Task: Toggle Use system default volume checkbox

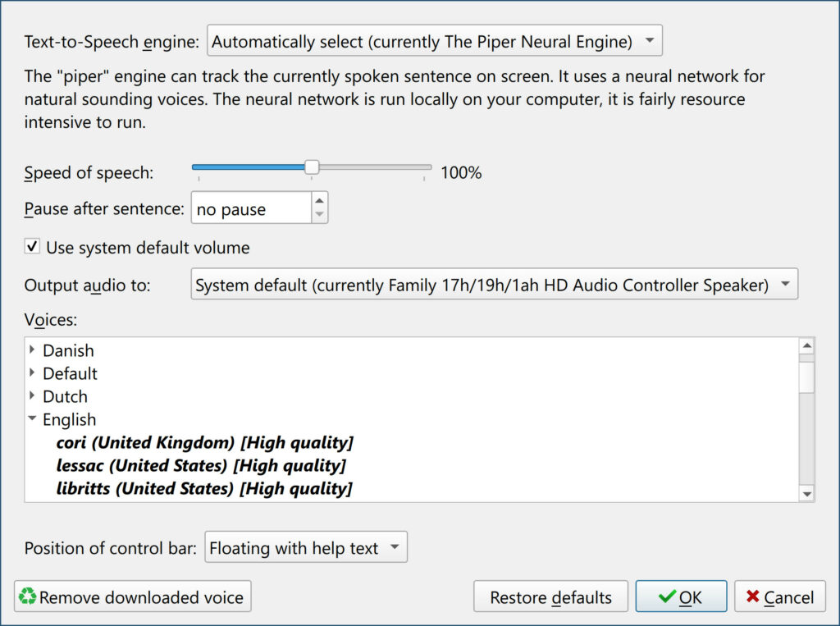Action: tap(32, 247)
